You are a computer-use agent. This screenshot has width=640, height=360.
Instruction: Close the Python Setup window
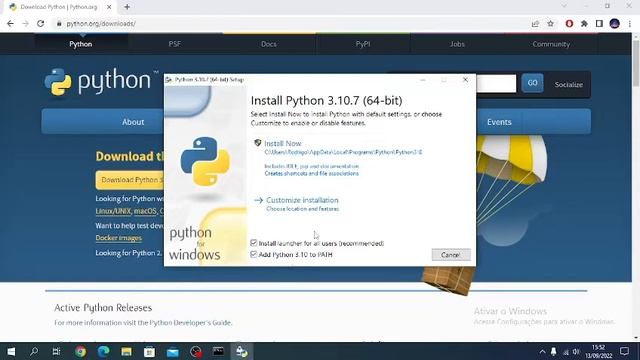click(465, 80)
